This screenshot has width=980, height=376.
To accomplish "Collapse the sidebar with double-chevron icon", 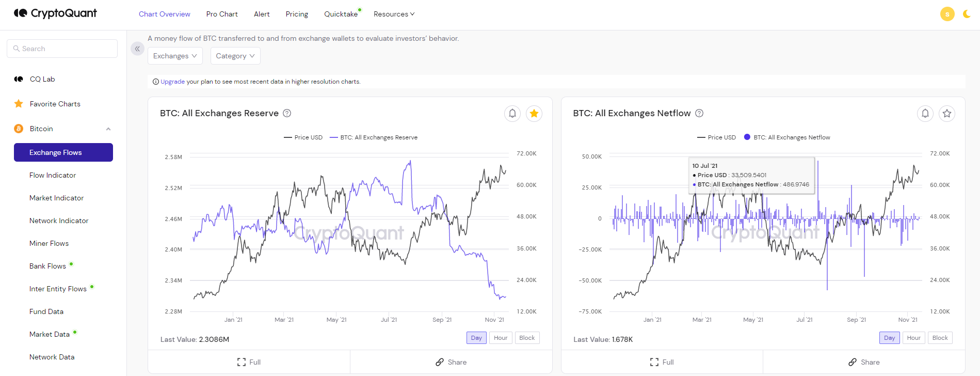I will 137,49.
